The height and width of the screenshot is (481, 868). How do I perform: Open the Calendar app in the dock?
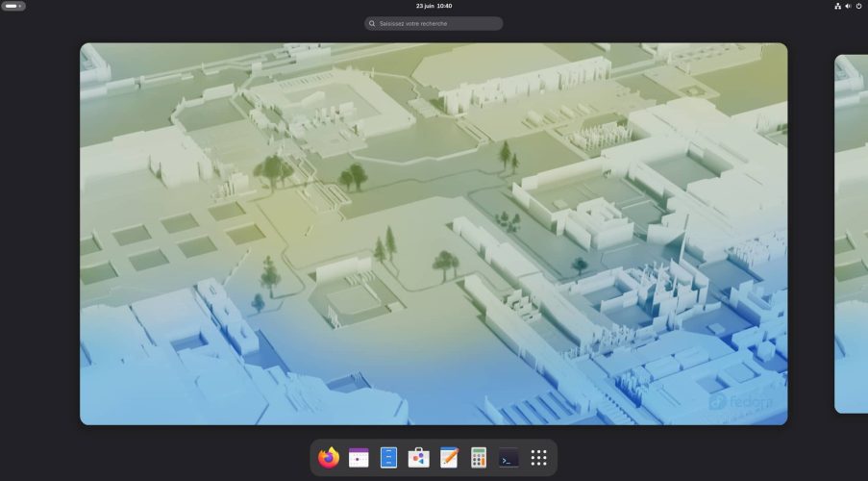tap(359, 458)
